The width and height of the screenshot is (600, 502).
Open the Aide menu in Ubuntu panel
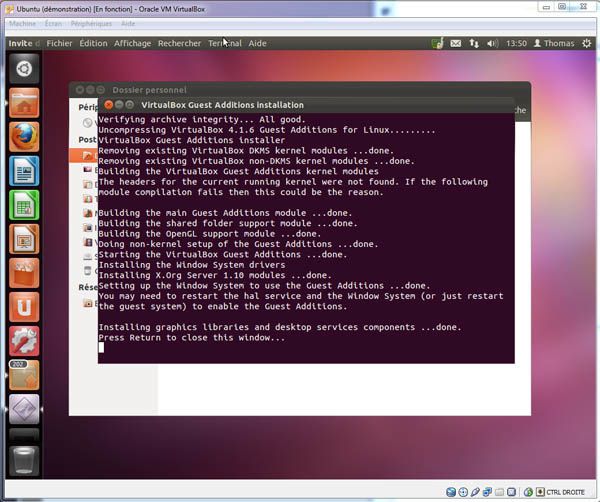point(258,44)
